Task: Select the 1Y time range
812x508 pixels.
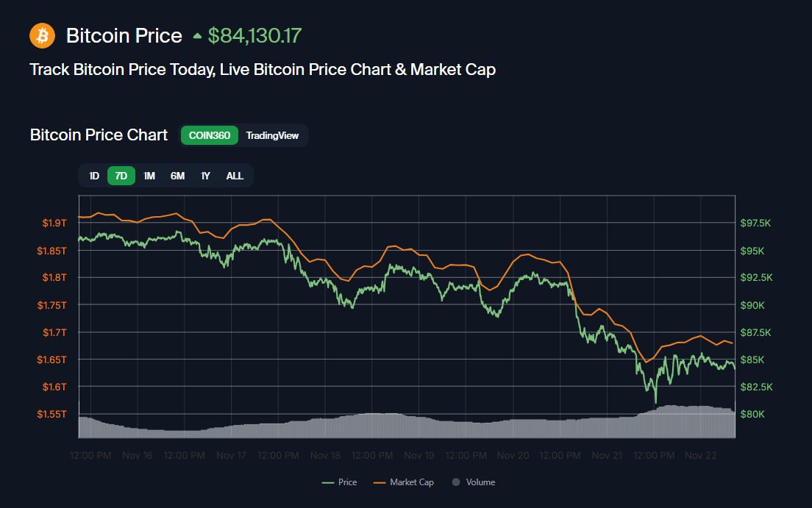Action: (x=204, y=176)
